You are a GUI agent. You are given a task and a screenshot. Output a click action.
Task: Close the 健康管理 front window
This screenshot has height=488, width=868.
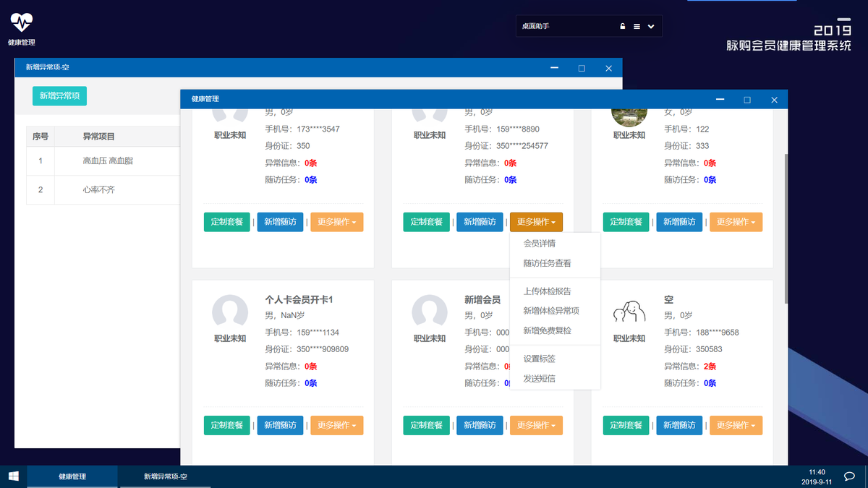pyautogui.click(x=774, y=99)
